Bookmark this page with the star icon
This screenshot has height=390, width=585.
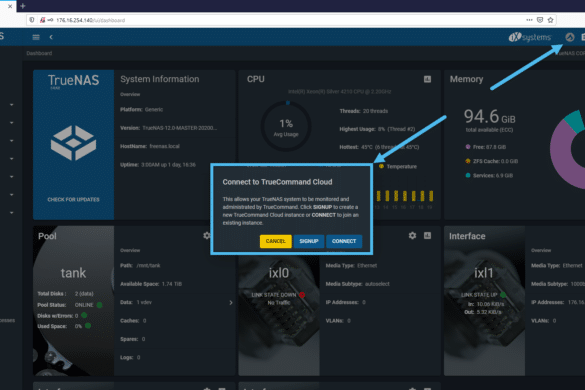click(x=550, y=20)
